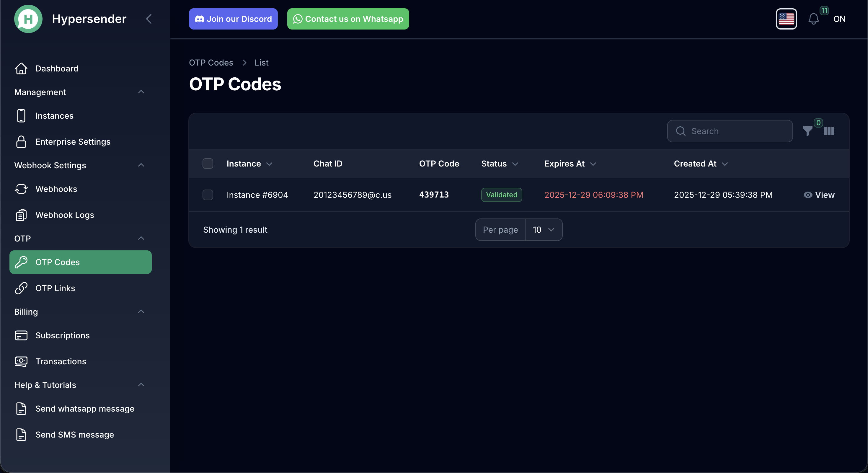Open the filter panel on the table
Screen dimensions: 868x473
808,131
